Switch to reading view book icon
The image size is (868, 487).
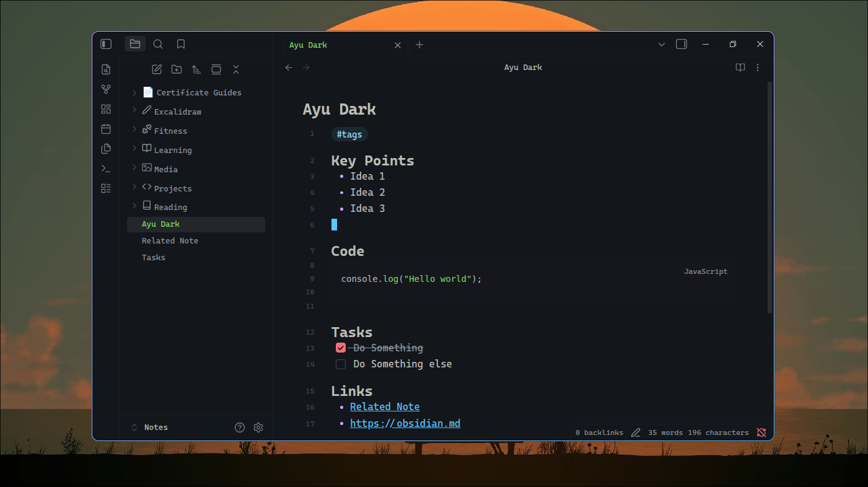tap(740, 68)
